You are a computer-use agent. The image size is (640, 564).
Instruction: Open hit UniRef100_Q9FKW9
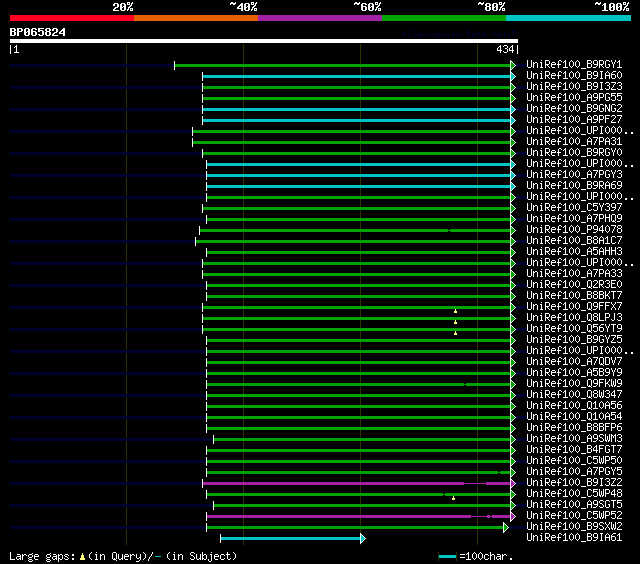[x=573, y=384]
